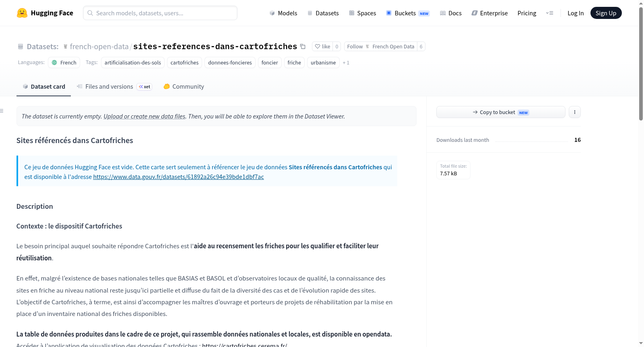Open the left sidebar table of contents icon

click(x=2, y=111)
